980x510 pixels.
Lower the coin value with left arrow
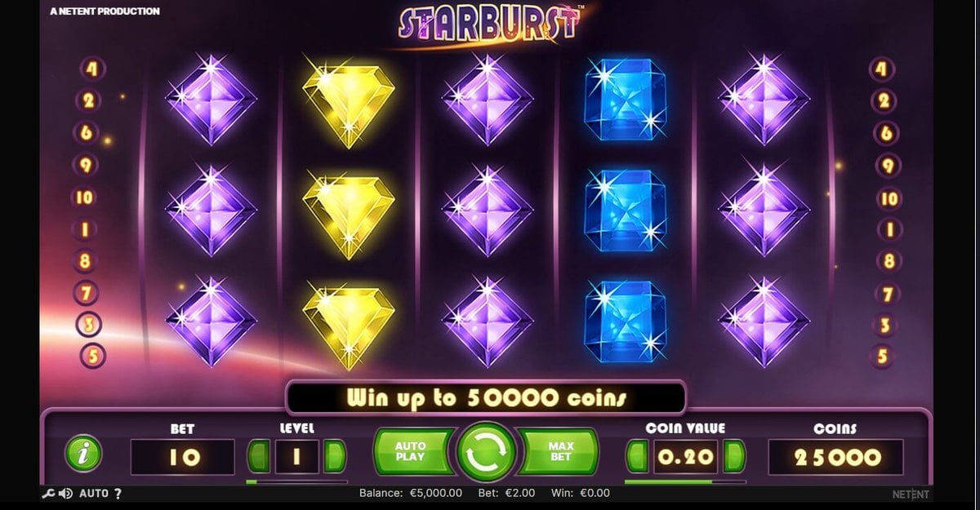click(x=637, y=456)
